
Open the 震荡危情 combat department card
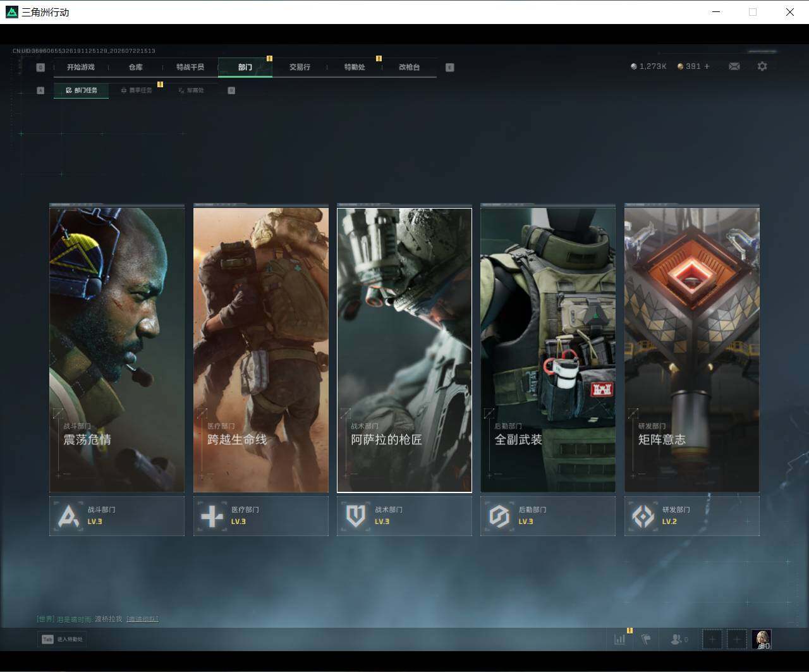click(117, 350)
